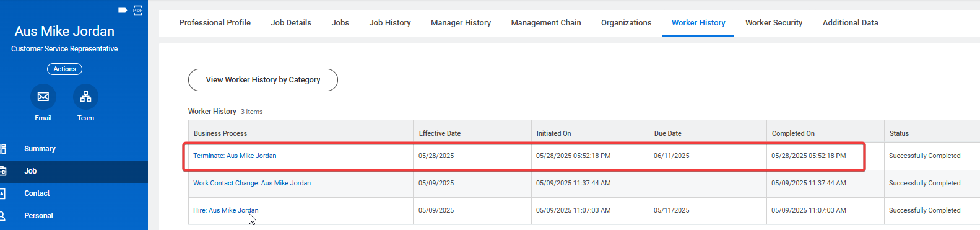Image resolution: width=980 pixels, height=230 pixels.
Task: Open the Additional Data tab
Action: 850,23
